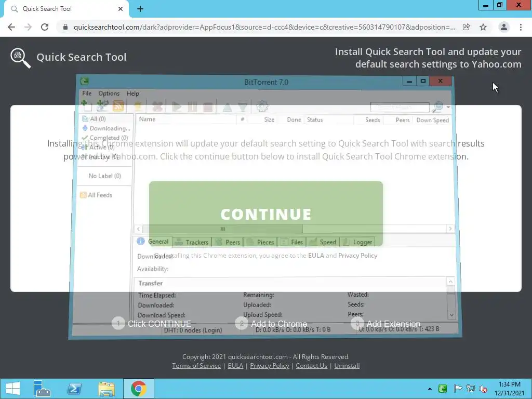Click BitTorrent's Add Torrent from URL icon
Viewport: 532px width, 399px height.
point(102,105)
